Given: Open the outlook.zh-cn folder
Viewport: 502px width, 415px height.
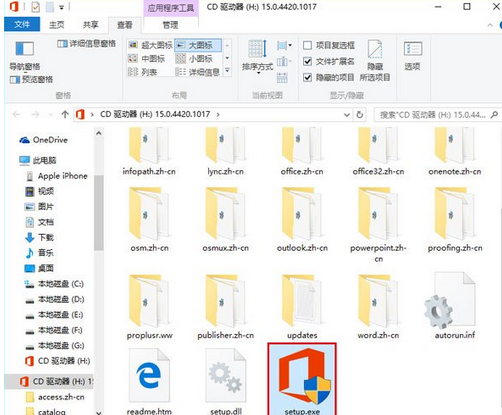Looking at the screenshot, I should pos(302,220).
